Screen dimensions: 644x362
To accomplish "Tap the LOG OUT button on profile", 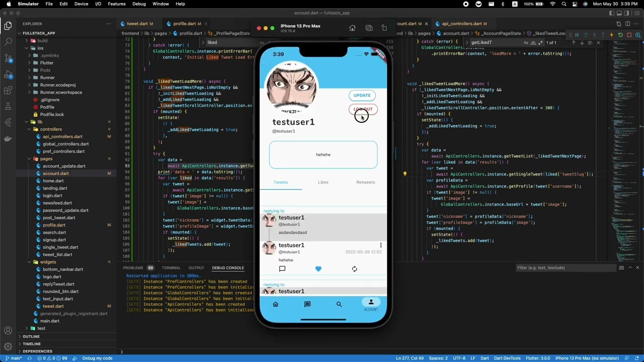I will click(x=363, y=109).
